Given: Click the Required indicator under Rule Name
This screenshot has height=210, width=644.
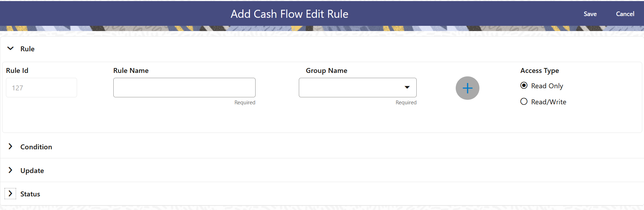Looking at the screenshot, I should (245, 102).
